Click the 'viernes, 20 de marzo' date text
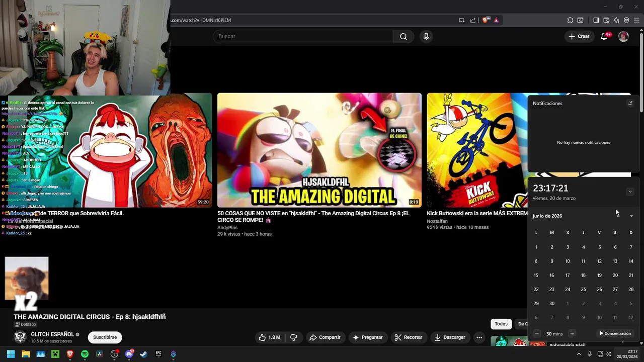The image size is (644, 362). [x=554, y=198]
